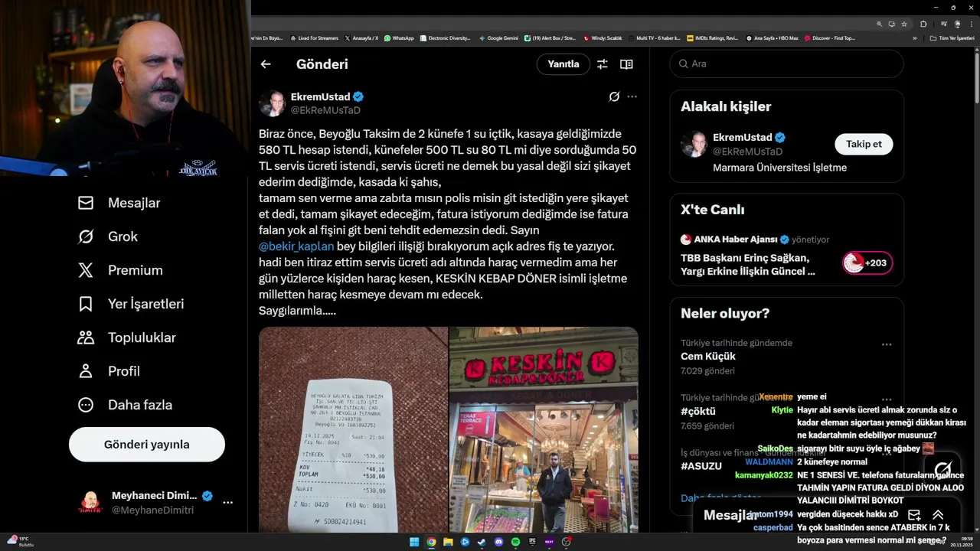The height and width of the screenshot is (551, 980).
Task: Click the Mesajlar envelope icon in sidebar
Action: pos(86,203)
